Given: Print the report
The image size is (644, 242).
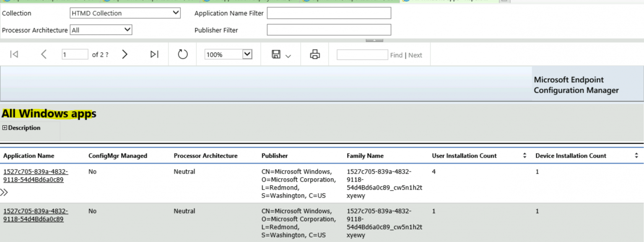Looking at the screenshot, I should pyautogui.click(x=315, y=55).
